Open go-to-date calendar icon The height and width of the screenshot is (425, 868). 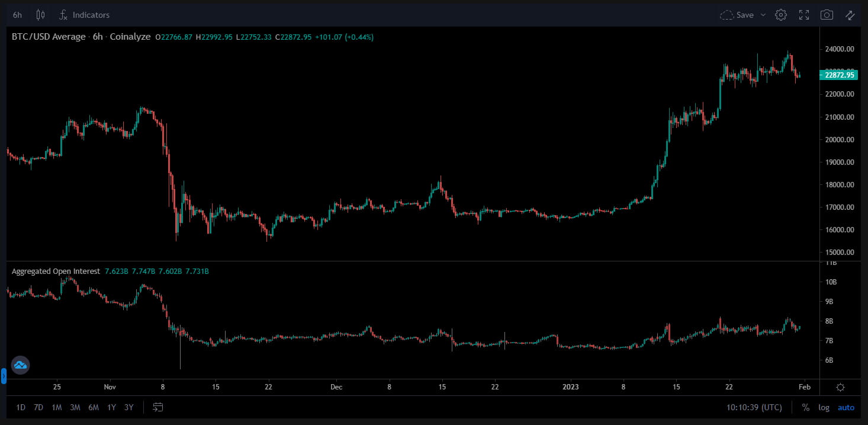157,407
